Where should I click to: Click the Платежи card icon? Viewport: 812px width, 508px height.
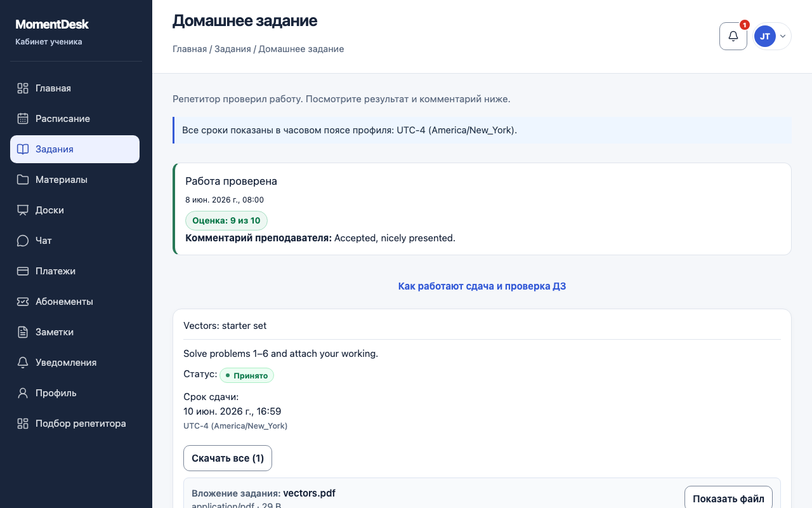pos(23,271)
